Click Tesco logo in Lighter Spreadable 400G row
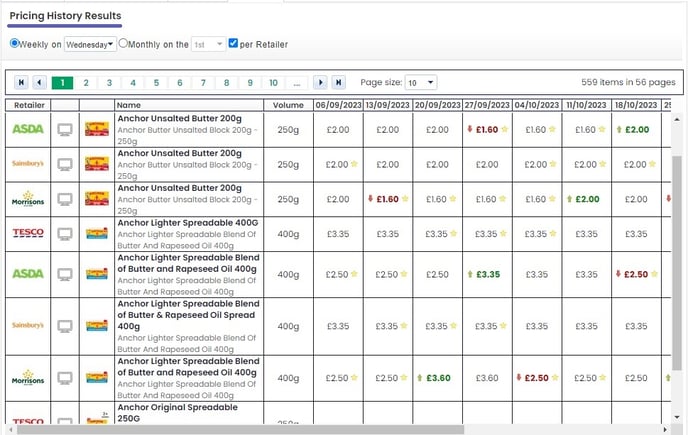Image resolution: width=688 pixels, height=435 pixels. tap(28, 233)
